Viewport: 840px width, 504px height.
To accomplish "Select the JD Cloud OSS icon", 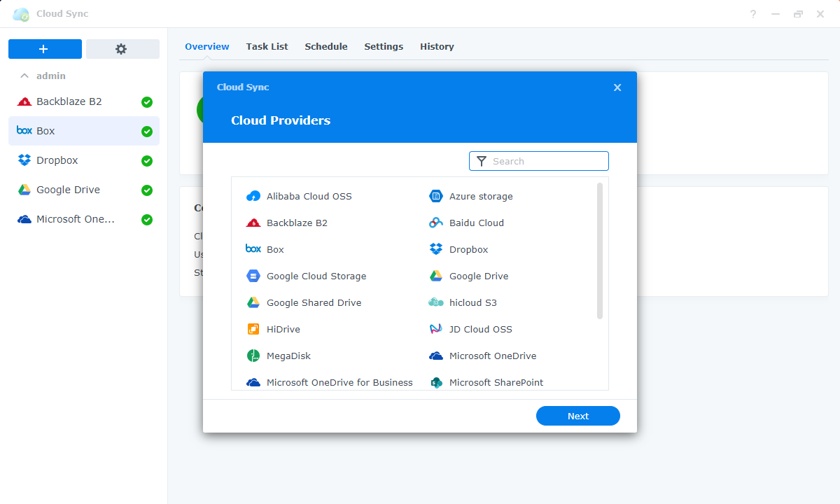I will pos(435,329).
